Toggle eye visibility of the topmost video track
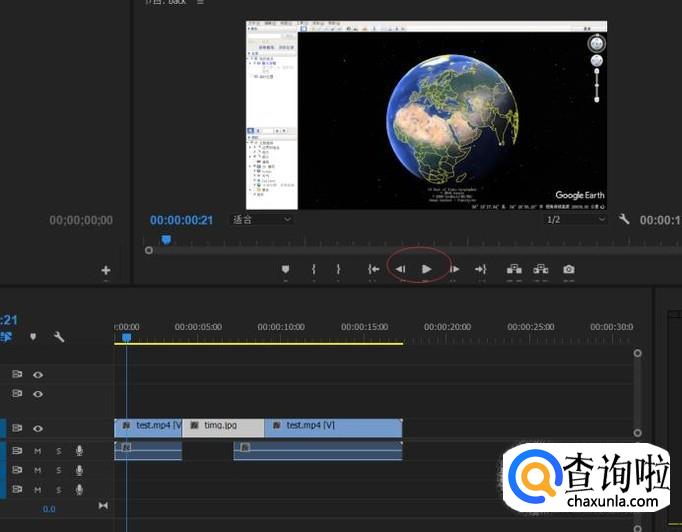This screenshot has width=682, height=532. 38,374
